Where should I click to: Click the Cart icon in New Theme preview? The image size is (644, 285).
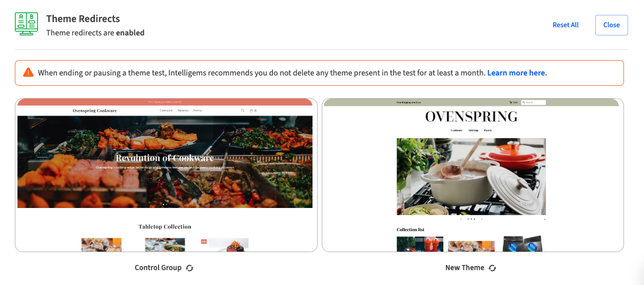[x=513, y=102]
